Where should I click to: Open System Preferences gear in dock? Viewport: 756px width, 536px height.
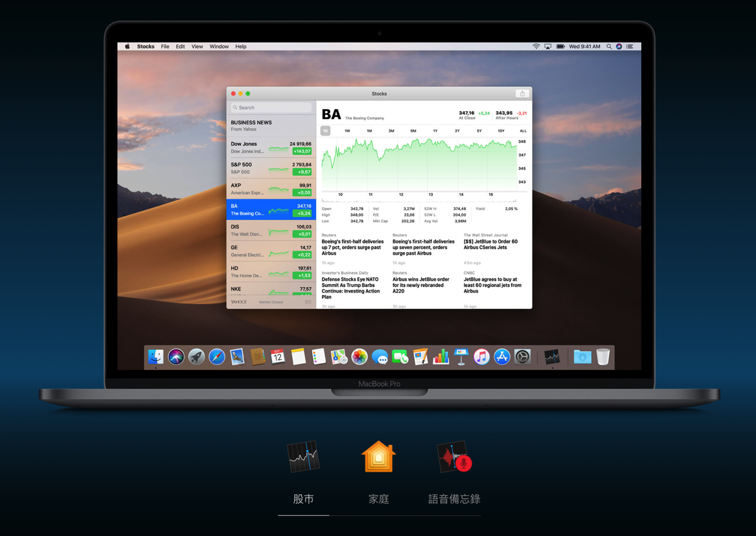[523, 357]
